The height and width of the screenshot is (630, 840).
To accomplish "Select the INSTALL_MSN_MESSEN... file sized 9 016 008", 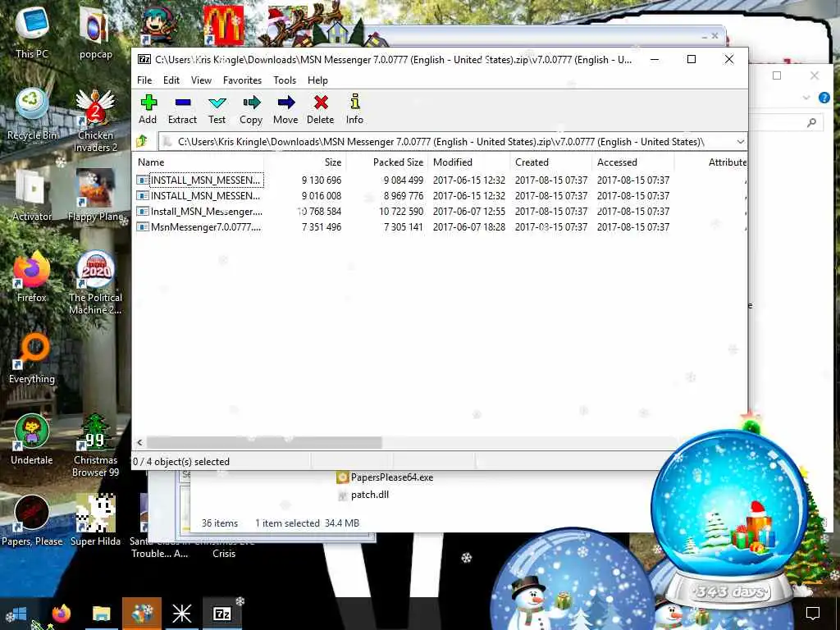I will [440, 196].
